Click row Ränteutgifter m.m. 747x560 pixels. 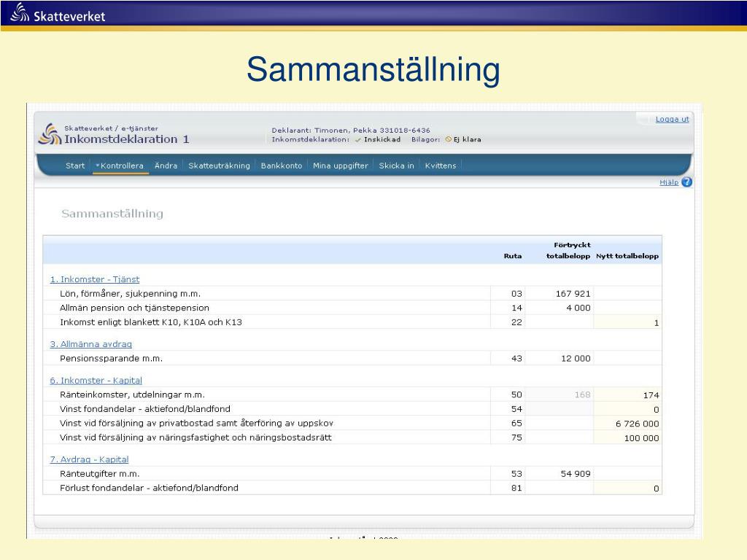pyautogui.click(x=352, y=474)
